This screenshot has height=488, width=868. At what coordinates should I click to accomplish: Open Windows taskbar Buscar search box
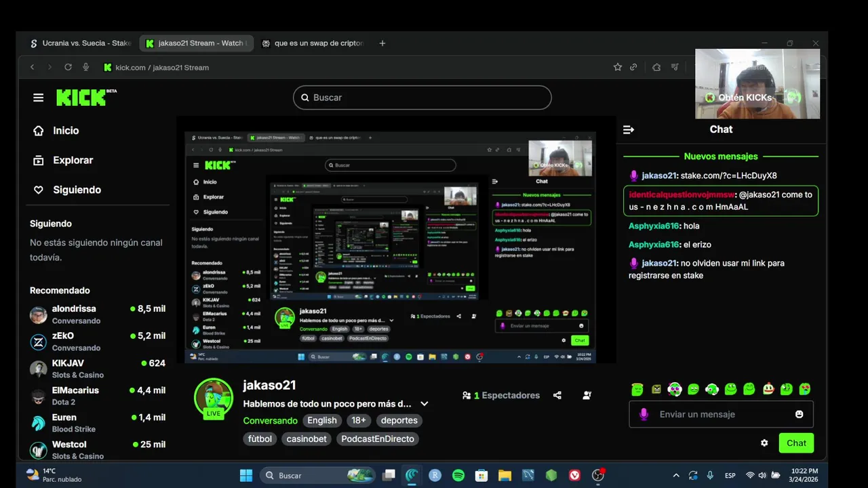tap(317, 476)
